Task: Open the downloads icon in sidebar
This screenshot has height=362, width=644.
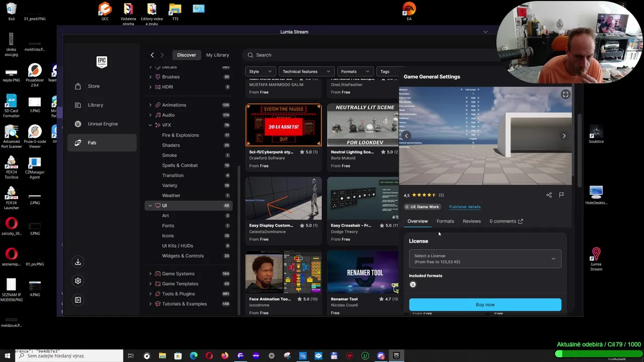Action: coord(78,262)
